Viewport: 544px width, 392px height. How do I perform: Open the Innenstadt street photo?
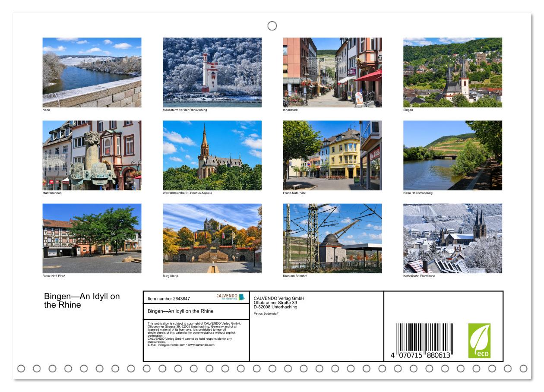332,72
